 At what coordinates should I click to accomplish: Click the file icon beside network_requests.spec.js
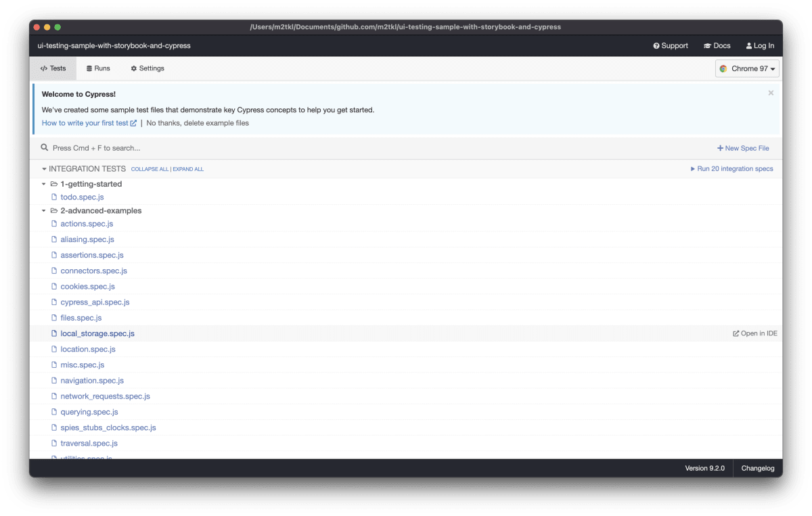point(54,396)
